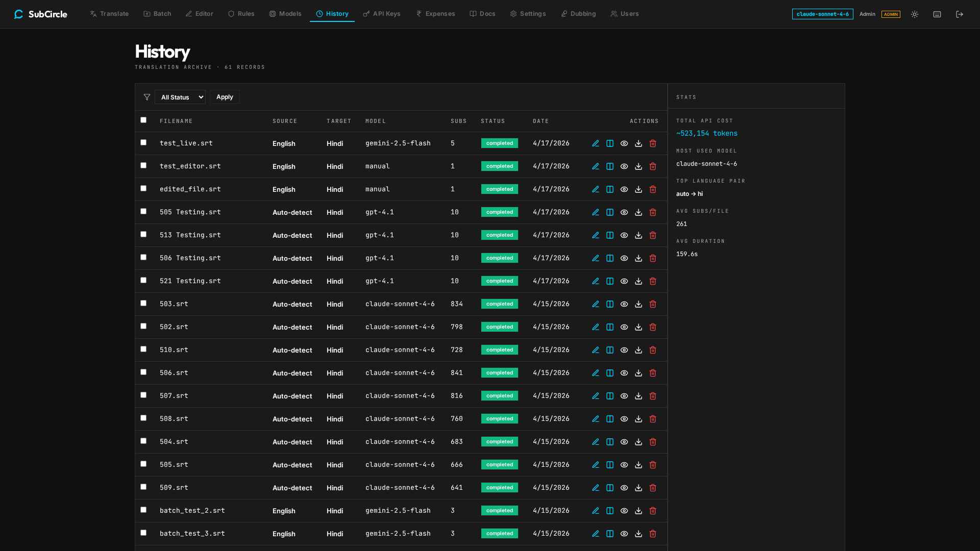Open the claude-sonnet-4-6 model selector

pos(822,14)
